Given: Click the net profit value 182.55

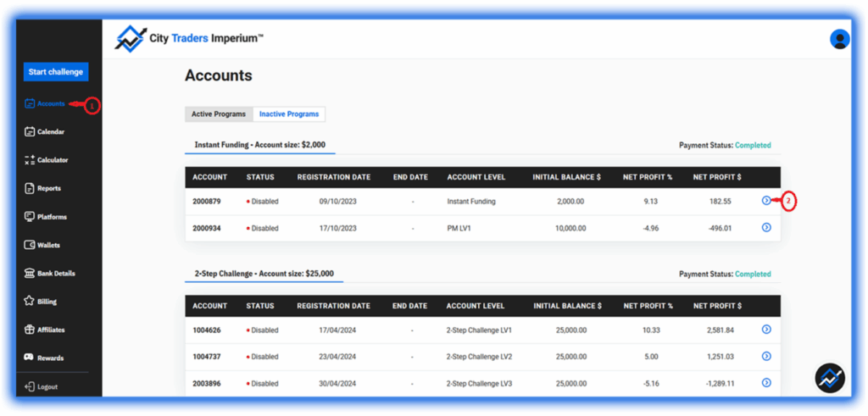Looking at the screenshot, I should click(721, 202).
